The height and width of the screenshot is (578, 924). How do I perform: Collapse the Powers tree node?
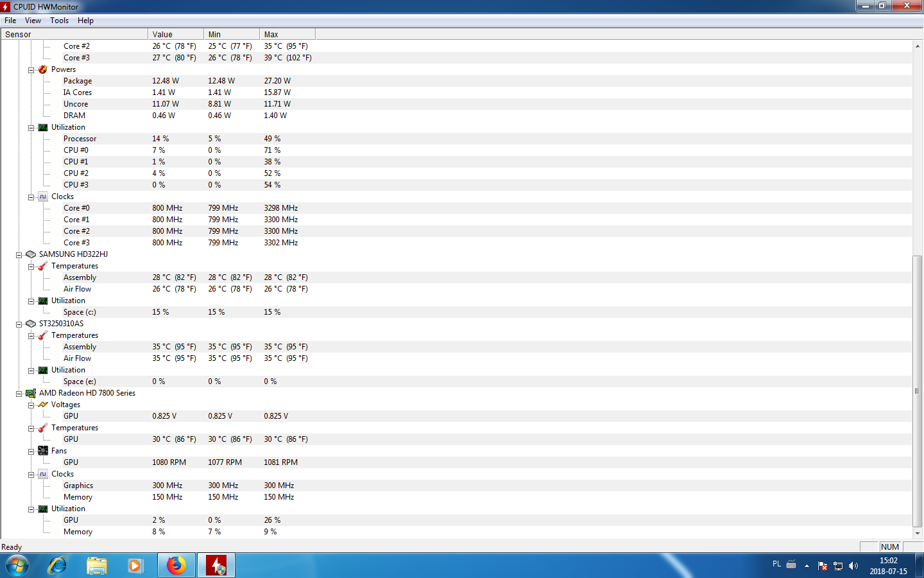(31, 70)
